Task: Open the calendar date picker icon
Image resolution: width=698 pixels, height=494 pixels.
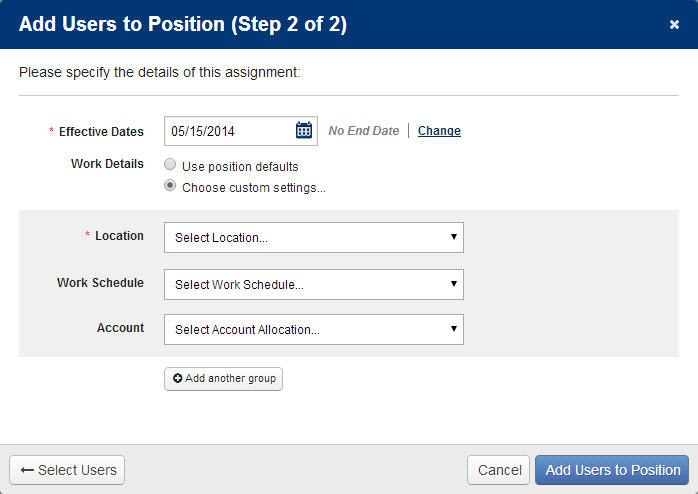Action: [x=304, y=130]
